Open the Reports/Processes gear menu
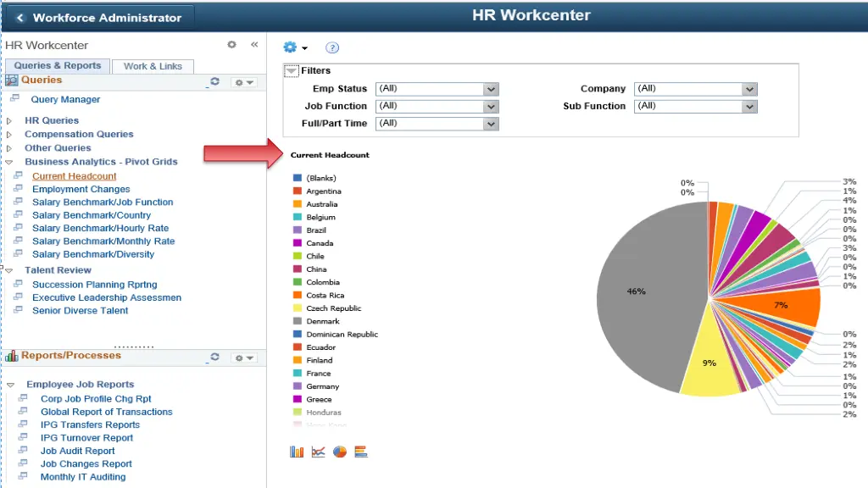This screenshot has width=868, height=488. [243, 358]
